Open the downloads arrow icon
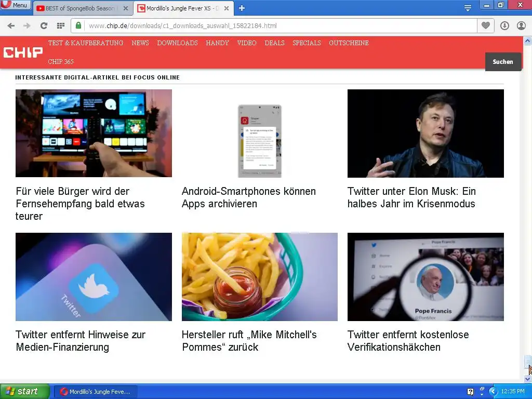The width and height of the screenshot is (532, 399). (504, 26)
